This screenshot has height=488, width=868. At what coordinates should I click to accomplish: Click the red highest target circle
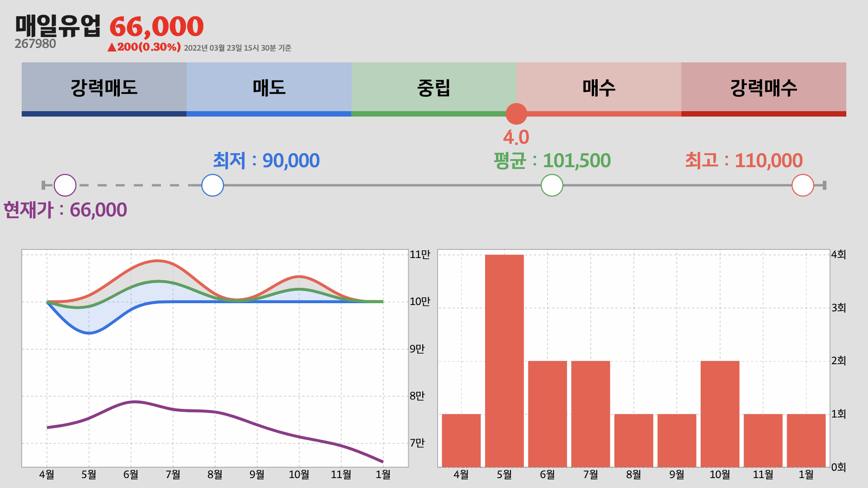[803, 185]
